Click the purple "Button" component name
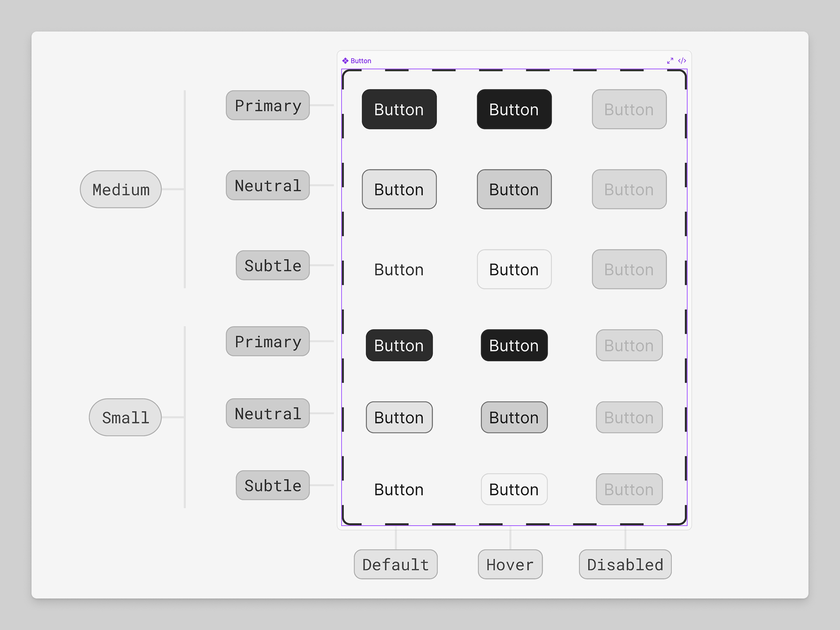The image size is (840, 630). [x=360, y=61]
